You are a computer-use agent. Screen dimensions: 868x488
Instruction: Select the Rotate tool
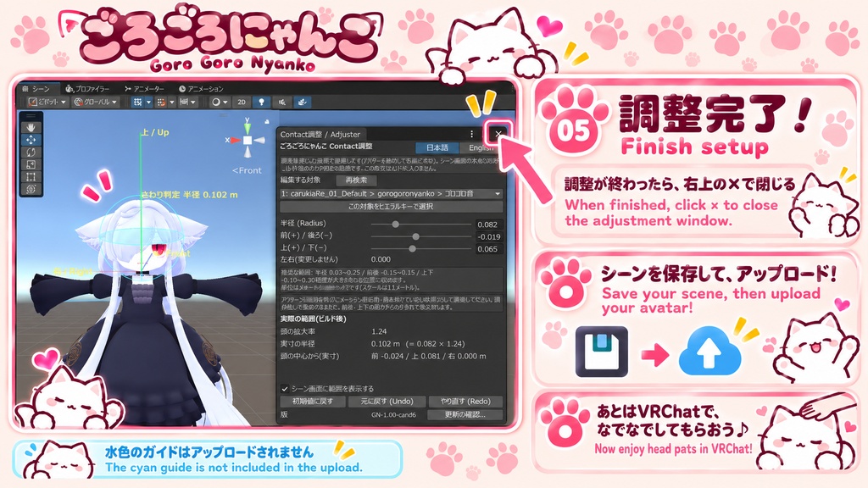tap(31, 152)
